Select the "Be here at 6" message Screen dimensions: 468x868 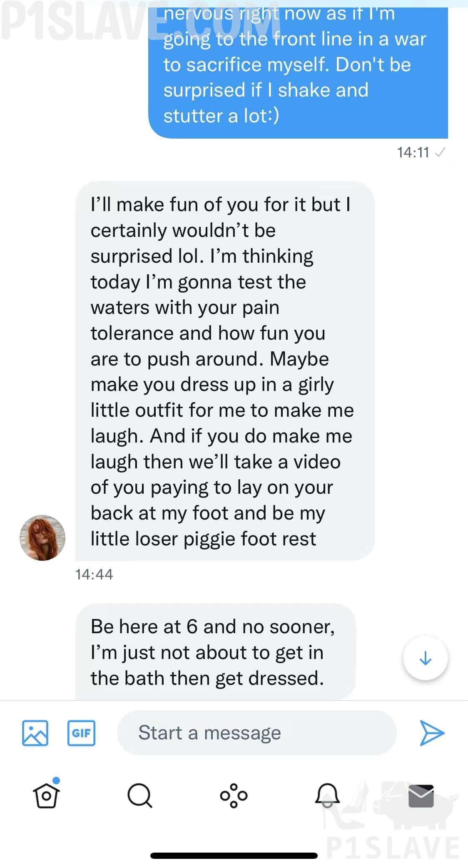coord(215,652)
